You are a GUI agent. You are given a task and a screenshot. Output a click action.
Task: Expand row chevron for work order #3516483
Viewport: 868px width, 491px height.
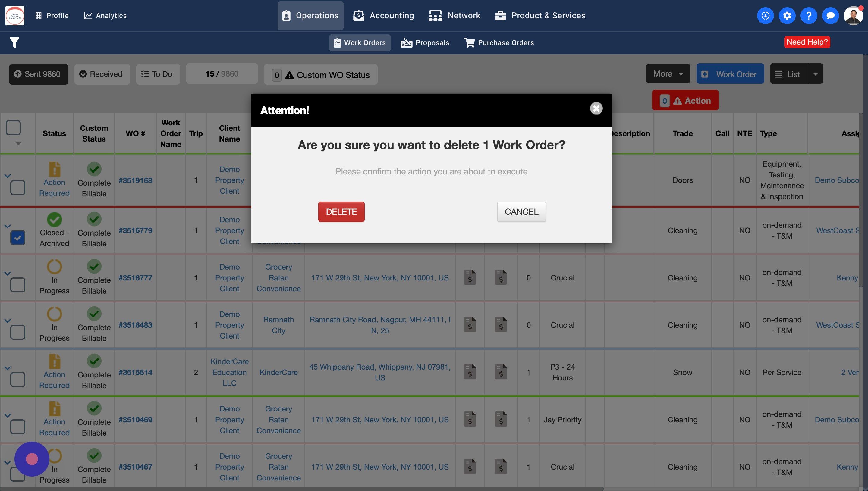coord(8,321)
